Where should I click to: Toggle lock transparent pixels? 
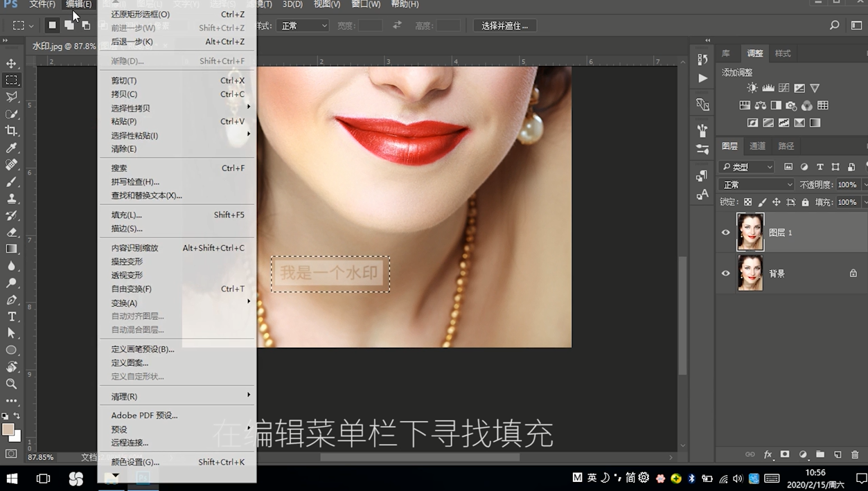point(747,202)
